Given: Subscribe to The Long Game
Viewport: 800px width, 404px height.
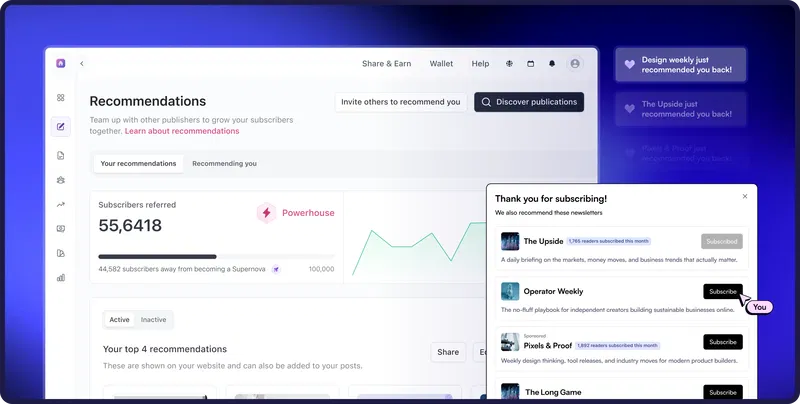Looking at the screenshot, I should click(723, 392).
